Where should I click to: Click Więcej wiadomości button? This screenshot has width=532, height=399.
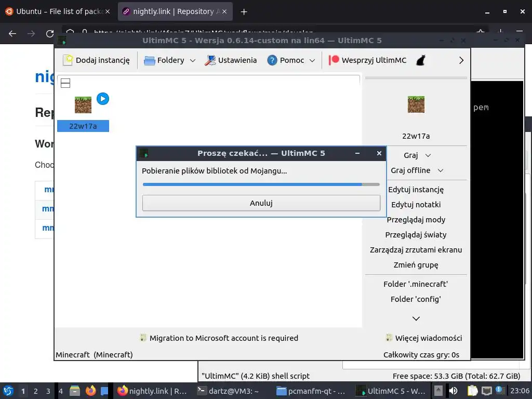(x=424, y=338)
